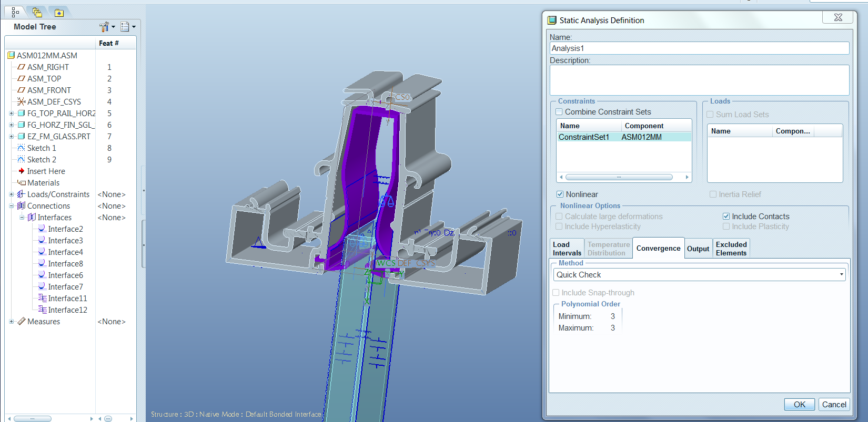868x422 pixels.
Task: Click the Description text area
Action: click(x=699, y=80)
